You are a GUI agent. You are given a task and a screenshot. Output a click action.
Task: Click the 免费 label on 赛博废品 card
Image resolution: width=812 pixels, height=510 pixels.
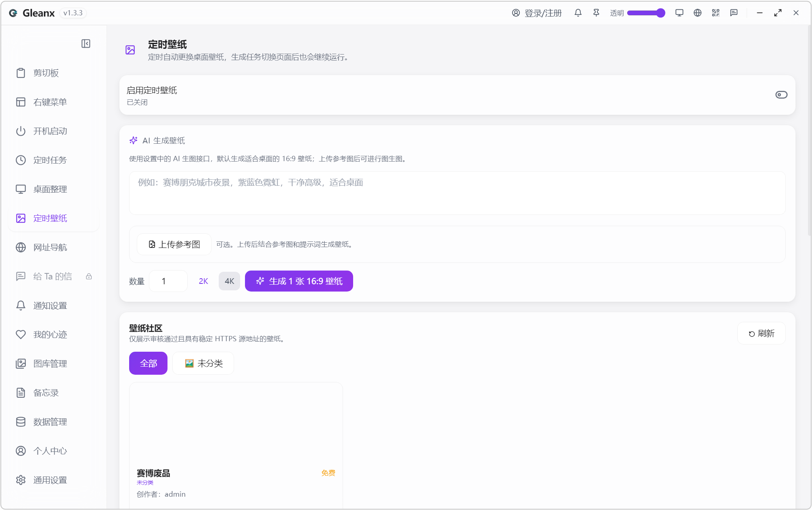[x=328, y=473]
